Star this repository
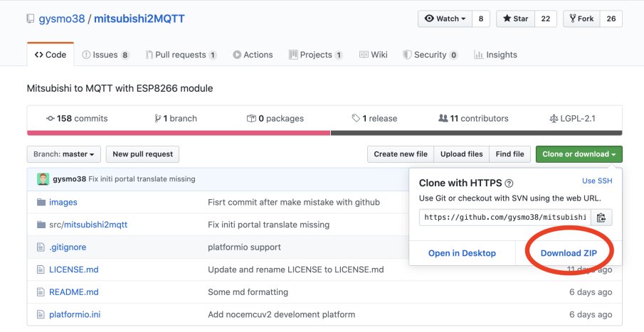This screenshot has height=332, width=644. tap(515, 19)
